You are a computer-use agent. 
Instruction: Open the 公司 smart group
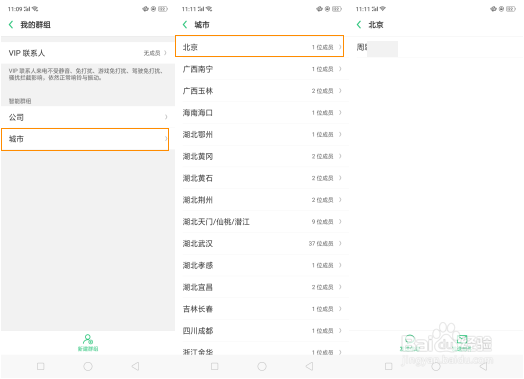(88, 117)
